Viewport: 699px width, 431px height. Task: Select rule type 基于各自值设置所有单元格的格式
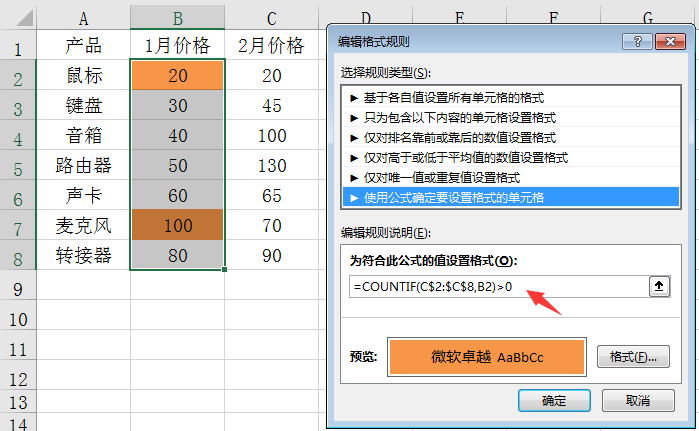click(x=511, y=98)
